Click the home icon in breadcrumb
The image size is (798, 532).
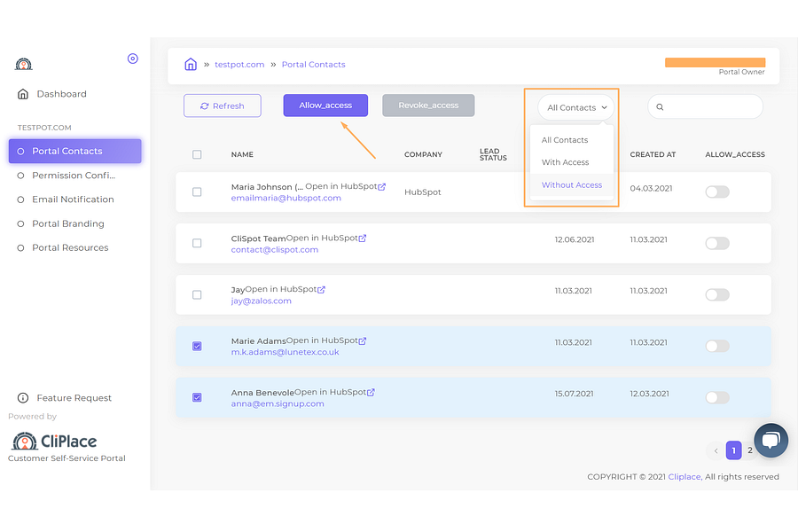(x=191, y=64)
